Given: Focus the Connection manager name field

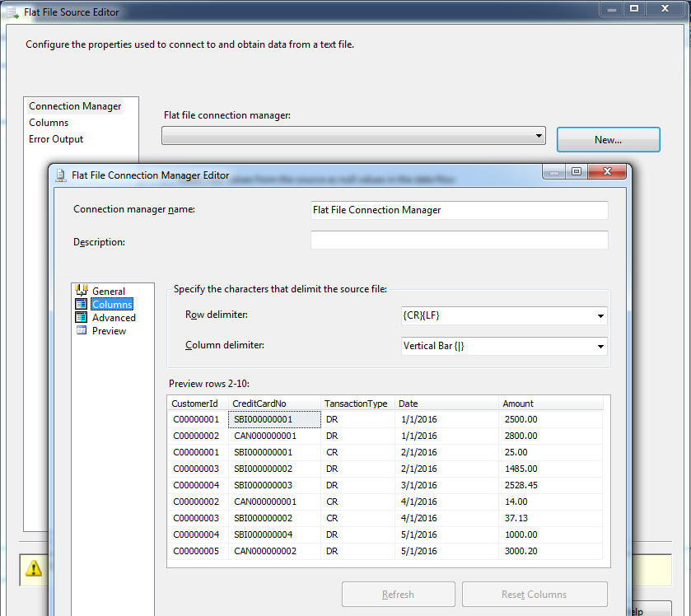Looking at the screenshot, I should point(458,209).
